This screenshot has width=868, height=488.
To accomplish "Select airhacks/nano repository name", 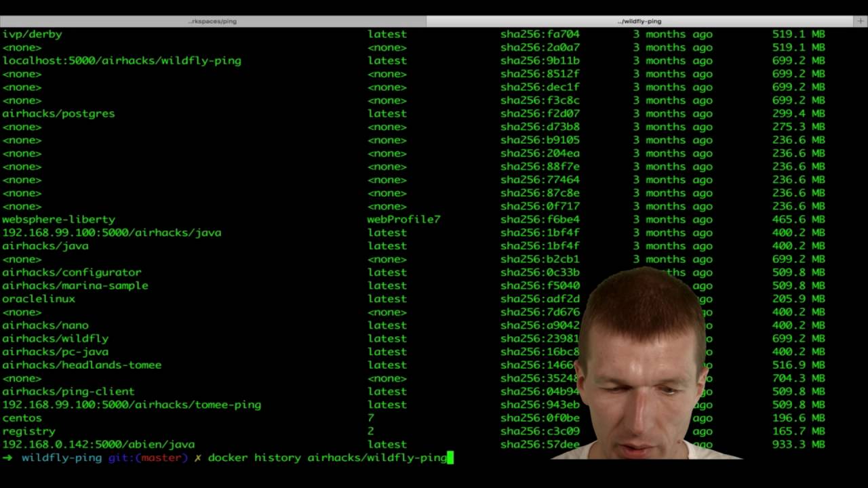I will coord(45,325).
